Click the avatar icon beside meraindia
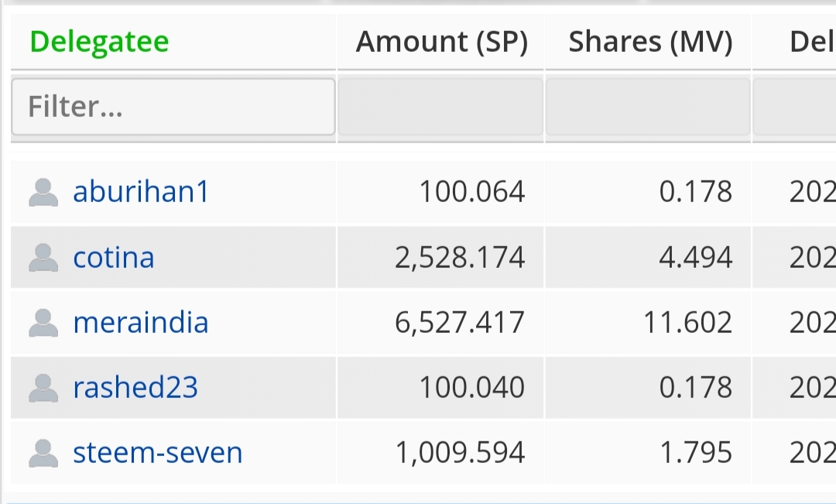This screenshot has height=504, width=836. 43,323
